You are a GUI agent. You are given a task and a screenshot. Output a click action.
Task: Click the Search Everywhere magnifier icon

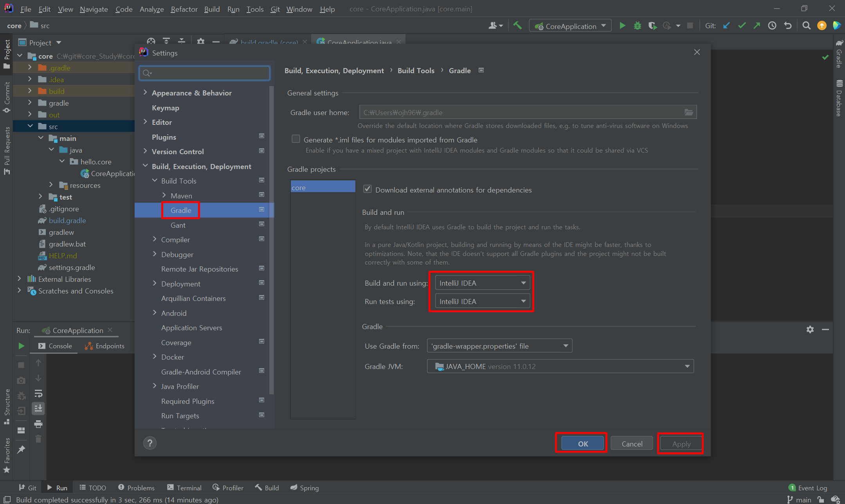click(806, 26)
